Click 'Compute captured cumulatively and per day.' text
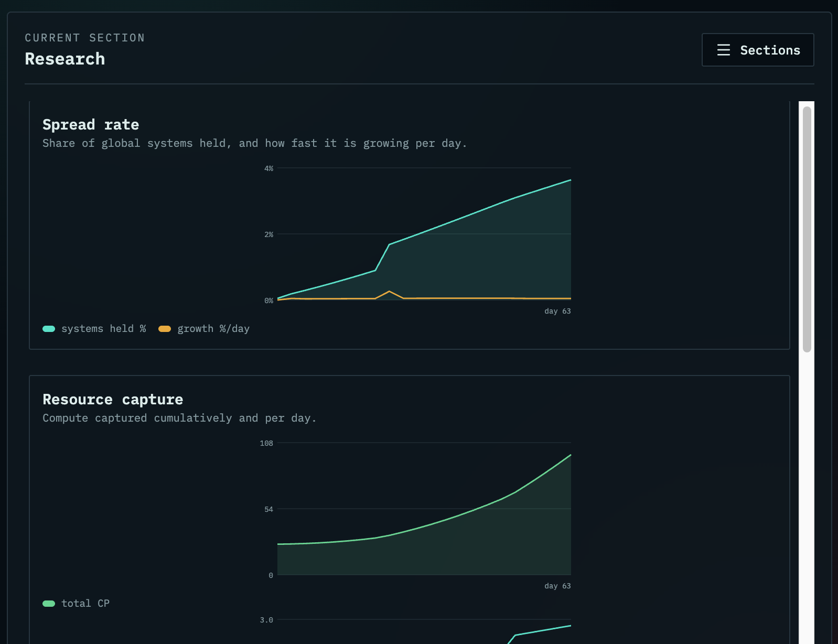 pos(179,418)
